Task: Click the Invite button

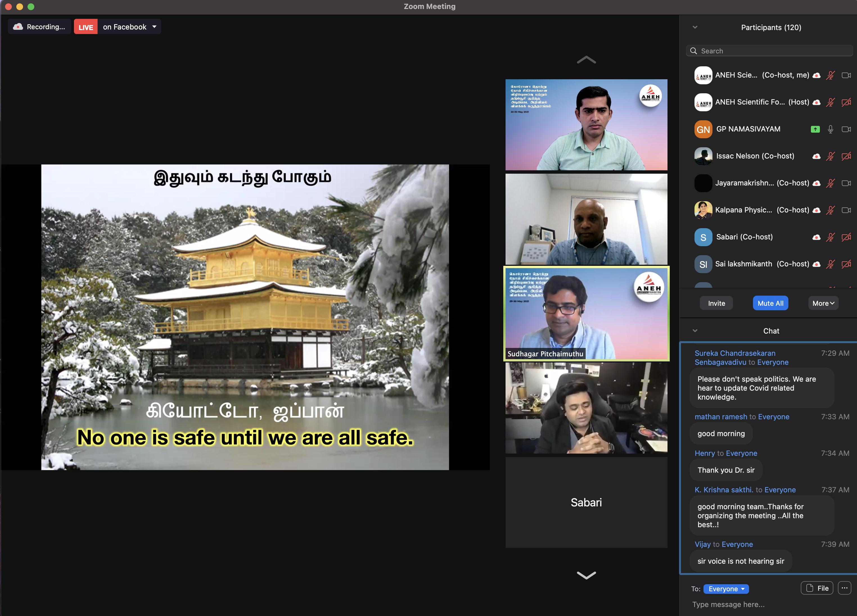Action: [716, 303]
